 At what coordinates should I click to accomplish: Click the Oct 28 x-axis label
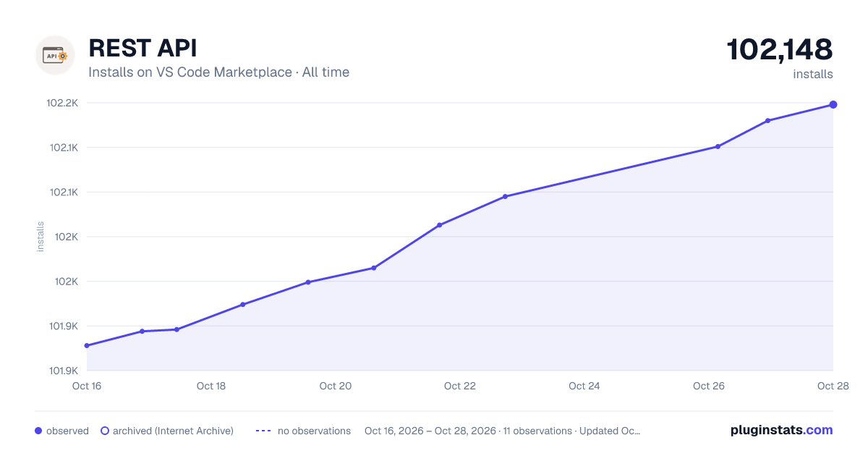(x=833, y=386)
